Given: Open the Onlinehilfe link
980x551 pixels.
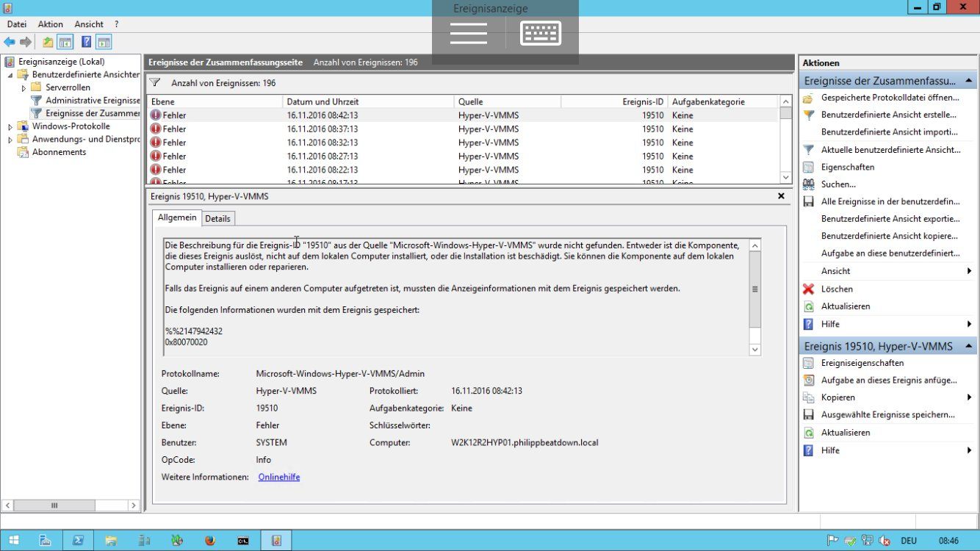Looking at the screenshot, I should (279, 478).
